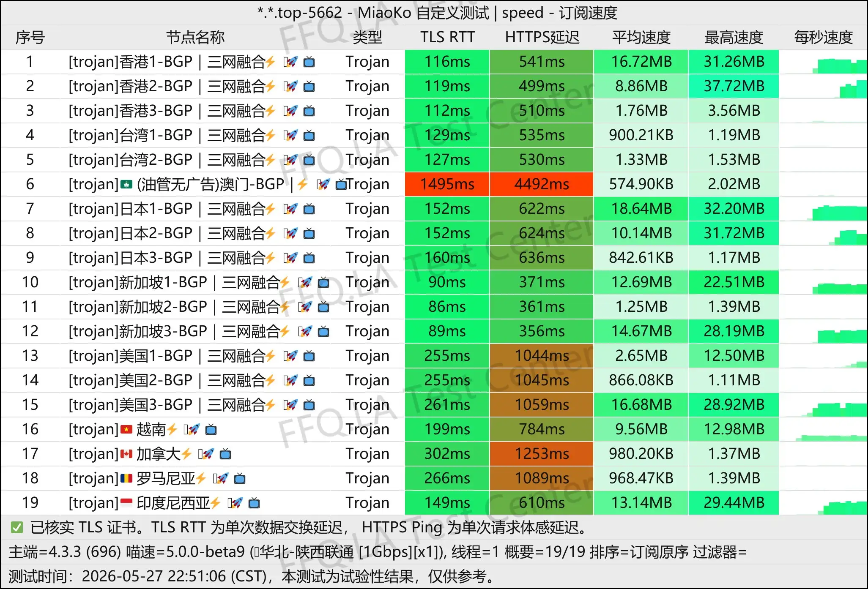Click the TV icon in row 16
Screen dimensions: 868x589
click(x=211, y=430)
